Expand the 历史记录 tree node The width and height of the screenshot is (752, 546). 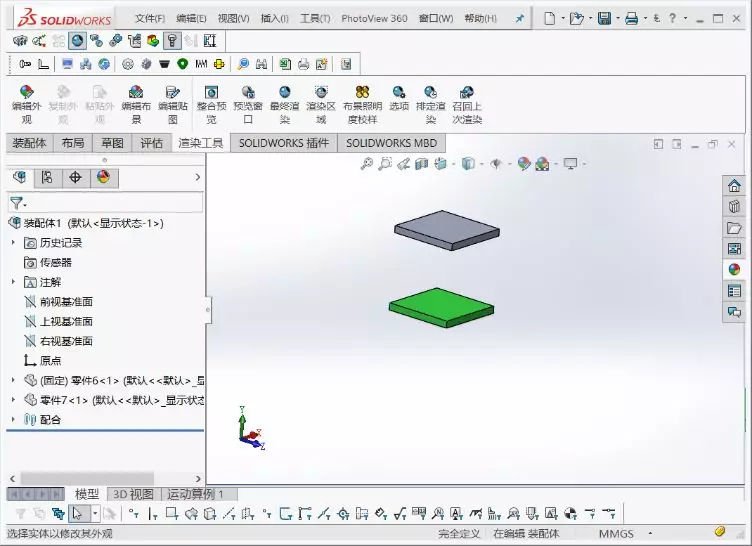(13, 243)
